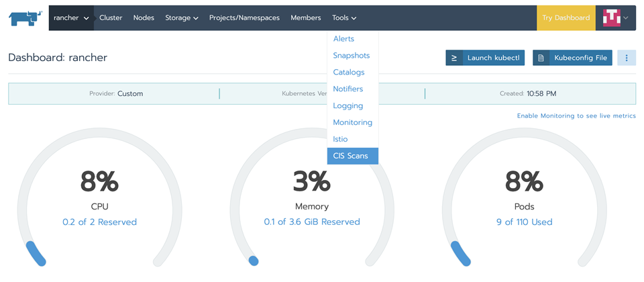The image size is (644, 282).
Task: Click the Provider: Custom text
Action: point(116,94)
